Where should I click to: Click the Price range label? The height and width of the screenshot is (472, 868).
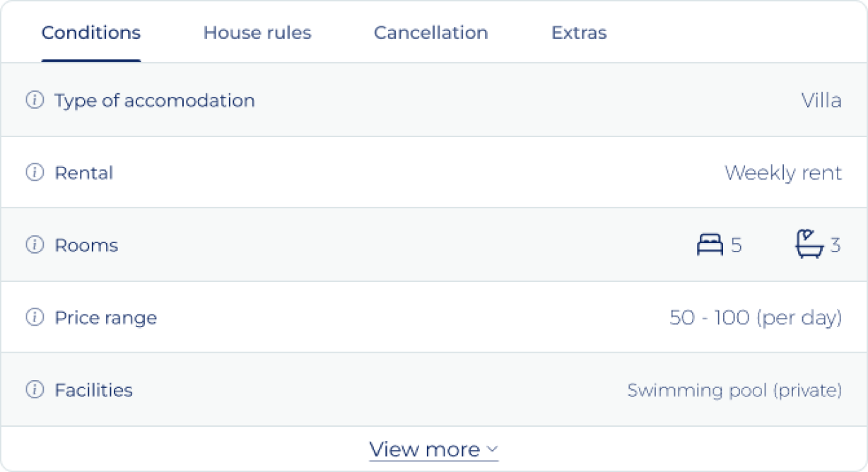click(x=105, y=318)
